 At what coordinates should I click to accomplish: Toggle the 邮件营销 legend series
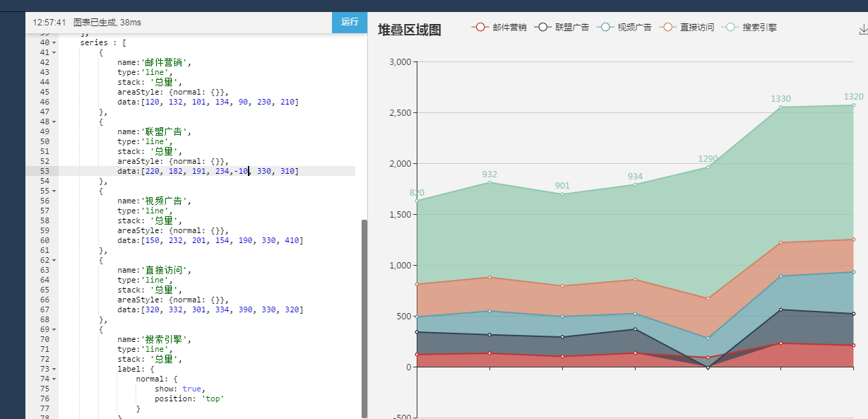pos(499,28)
